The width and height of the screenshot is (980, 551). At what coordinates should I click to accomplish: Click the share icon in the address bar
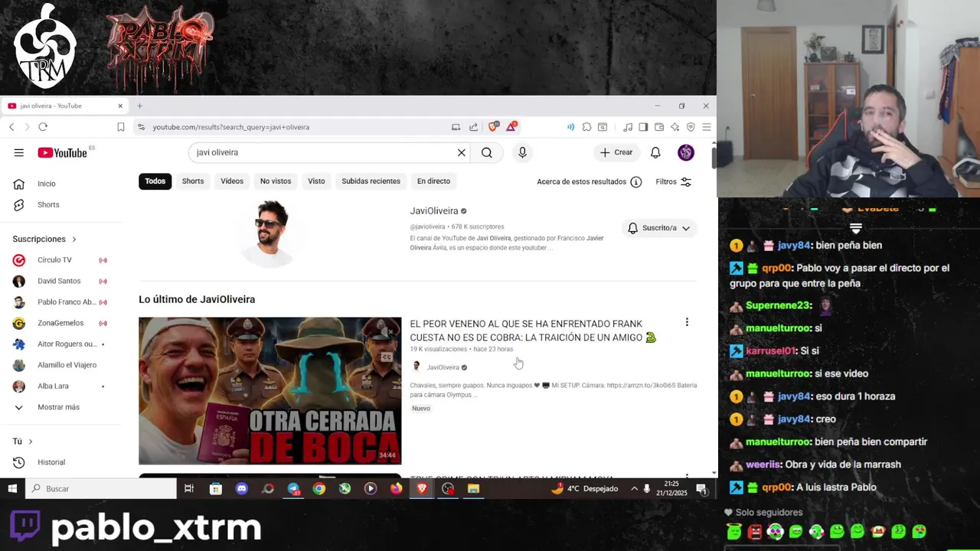[473, 127]
